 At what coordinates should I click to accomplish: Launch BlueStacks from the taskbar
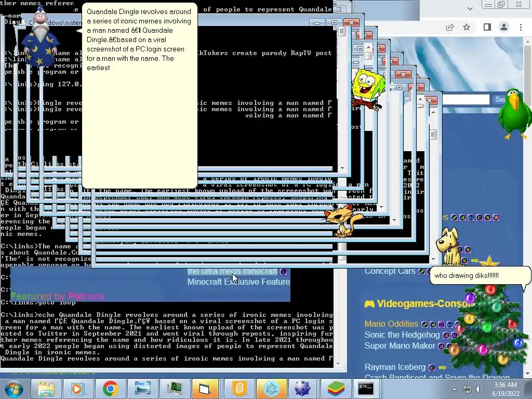click(336, 389)
